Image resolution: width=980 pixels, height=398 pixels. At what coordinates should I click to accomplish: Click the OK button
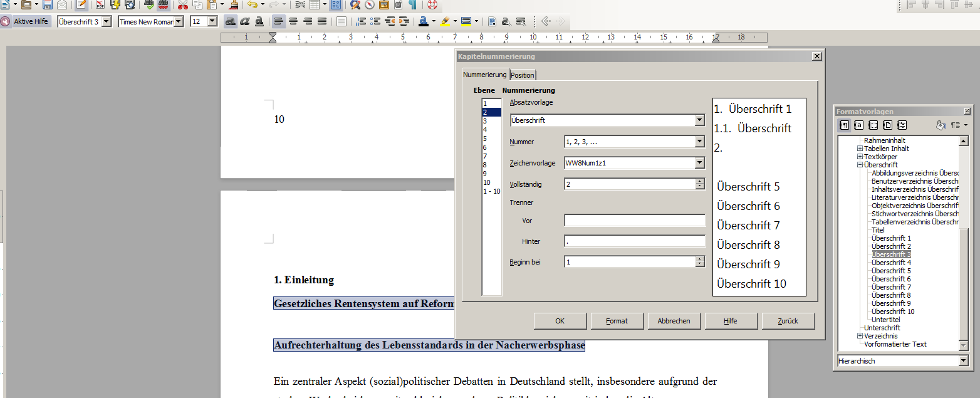click(x=560, y=321)
